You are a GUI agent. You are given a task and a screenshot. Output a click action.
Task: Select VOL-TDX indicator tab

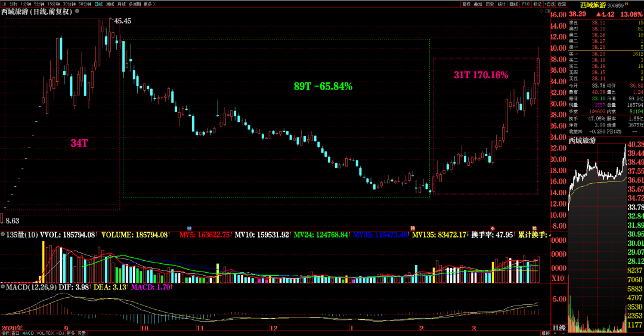tap(45, 333)
